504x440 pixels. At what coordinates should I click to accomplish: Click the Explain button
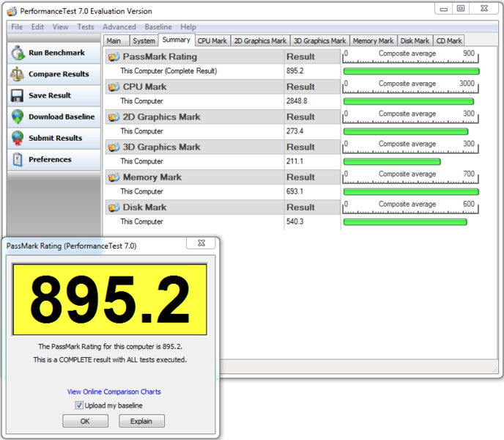[x=141, y=421]
